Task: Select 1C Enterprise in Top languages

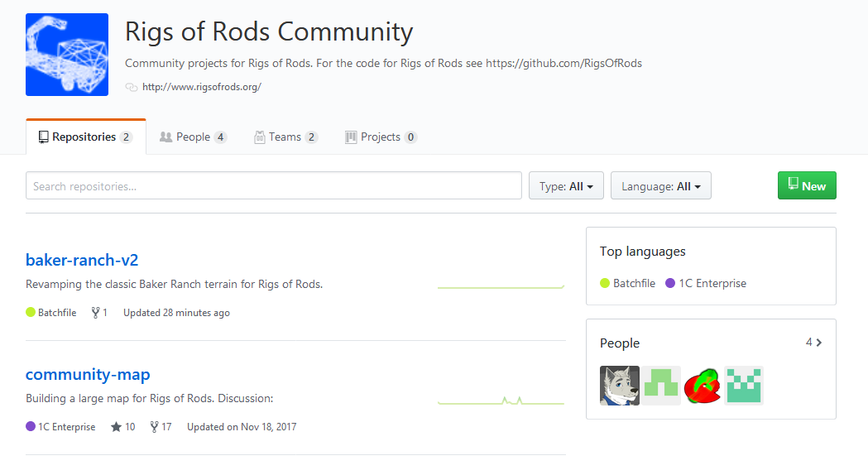Action: [706, 284]
